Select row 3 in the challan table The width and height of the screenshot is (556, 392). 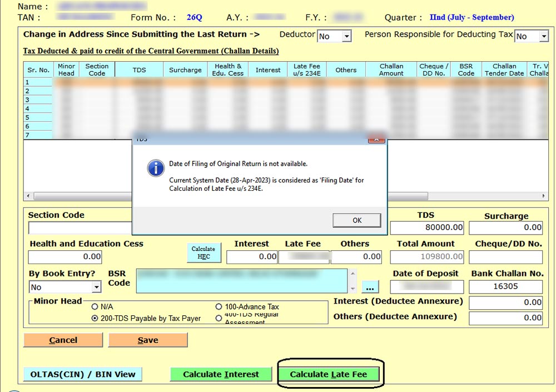point(38,100)
